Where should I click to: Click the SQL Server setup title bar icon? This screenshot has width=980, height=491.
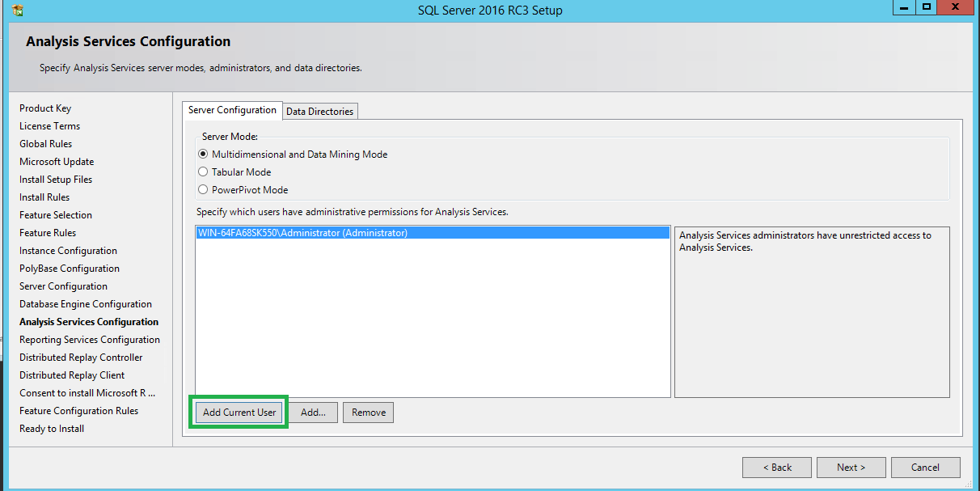click(x=18, y=11)
